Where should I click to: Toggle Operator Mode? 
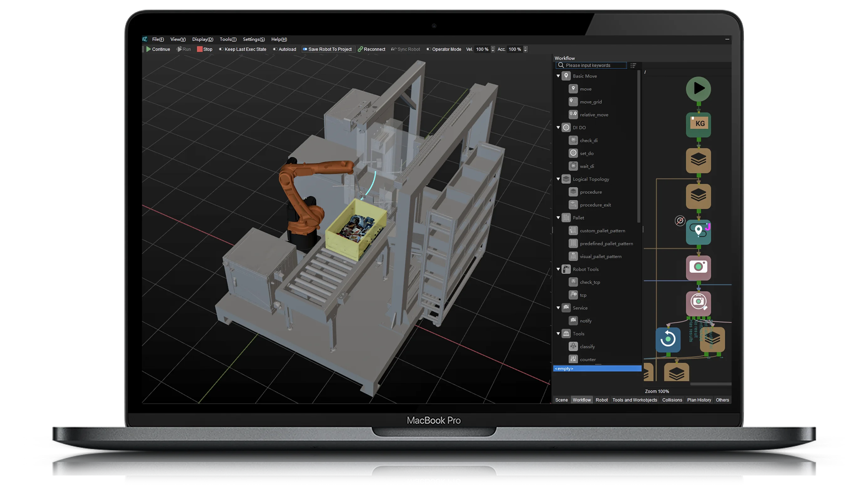click(444, 49)
